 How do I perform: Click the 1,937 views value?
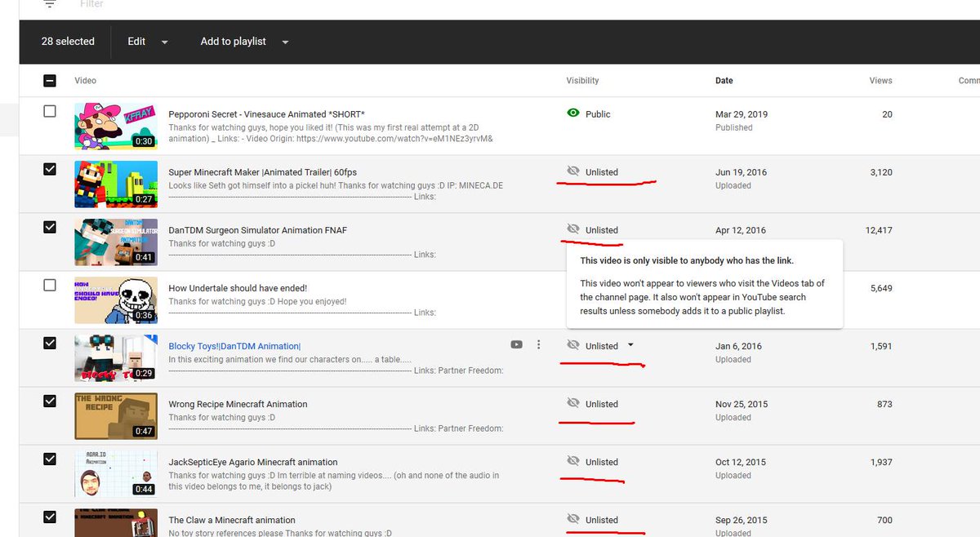coord(881,462)
